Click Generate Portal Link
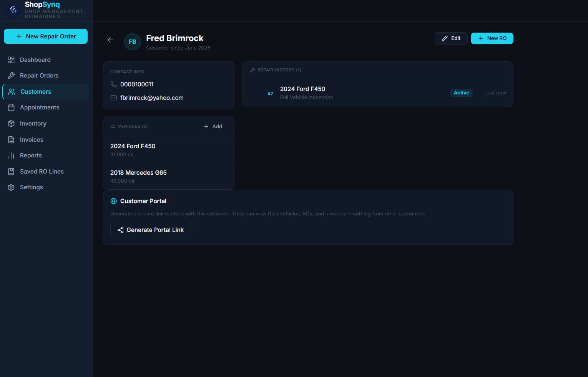Screen dimensions: 588x377 point(151,230)
